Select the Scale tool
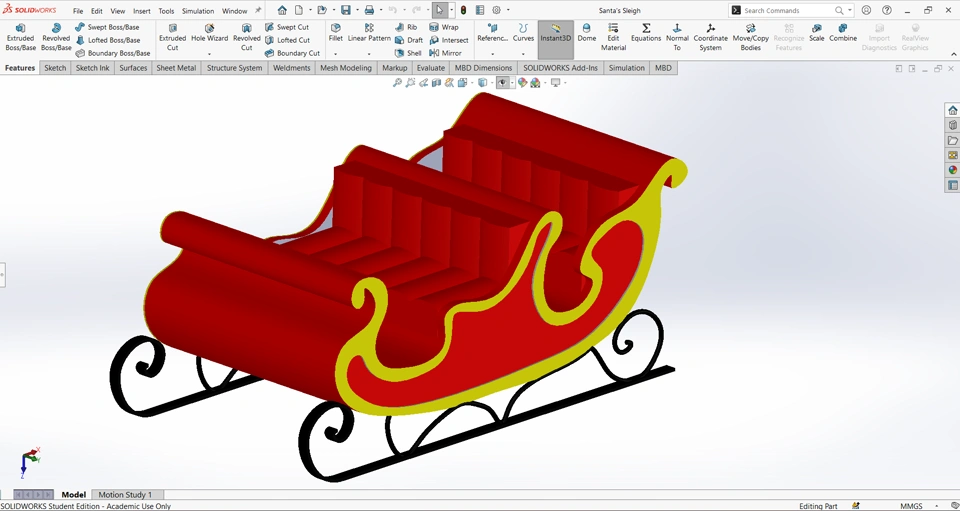This screenshot has height=511, width=960. pyautogui.click(x=816, y=33)
